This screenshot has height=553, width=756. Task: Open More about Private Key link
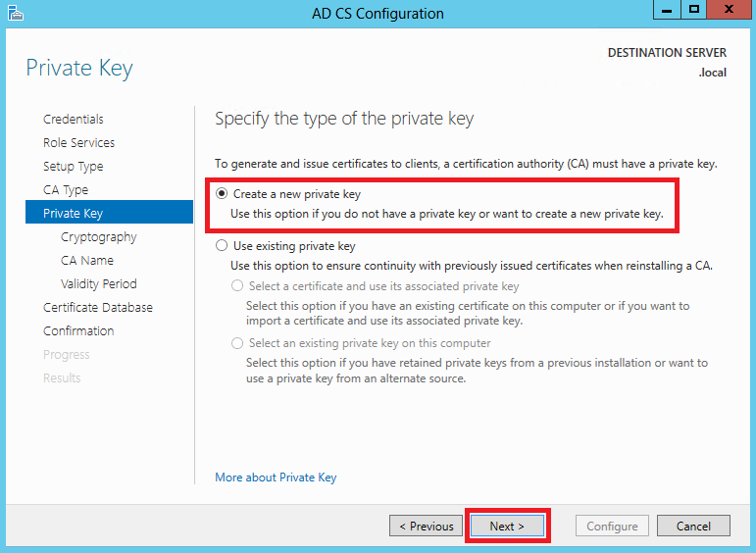(x=276, y=478)
